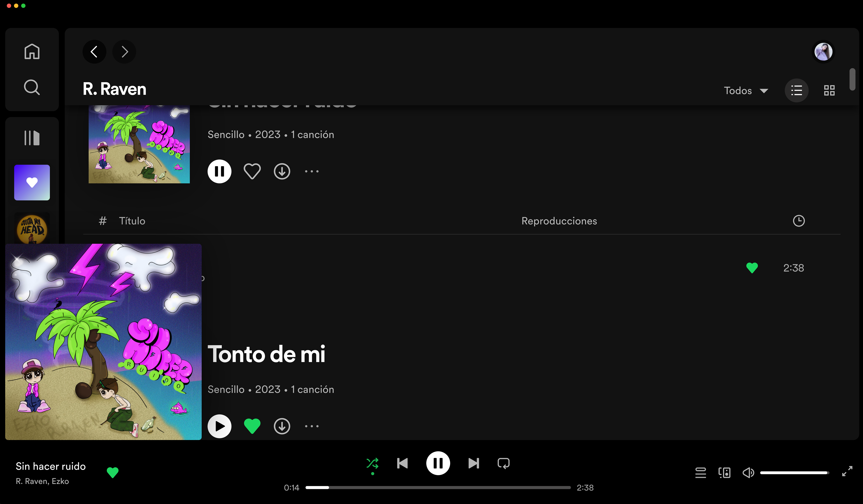863x504 pixels.
Task: Open Search from the sidebar
Action: (x=32, y=87)
